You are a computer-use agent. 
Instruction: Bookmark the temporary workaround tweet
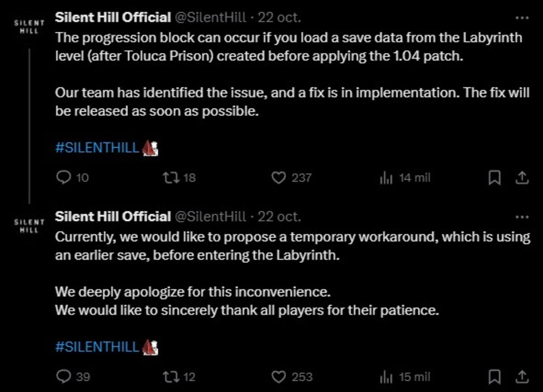tap(495, 376)
